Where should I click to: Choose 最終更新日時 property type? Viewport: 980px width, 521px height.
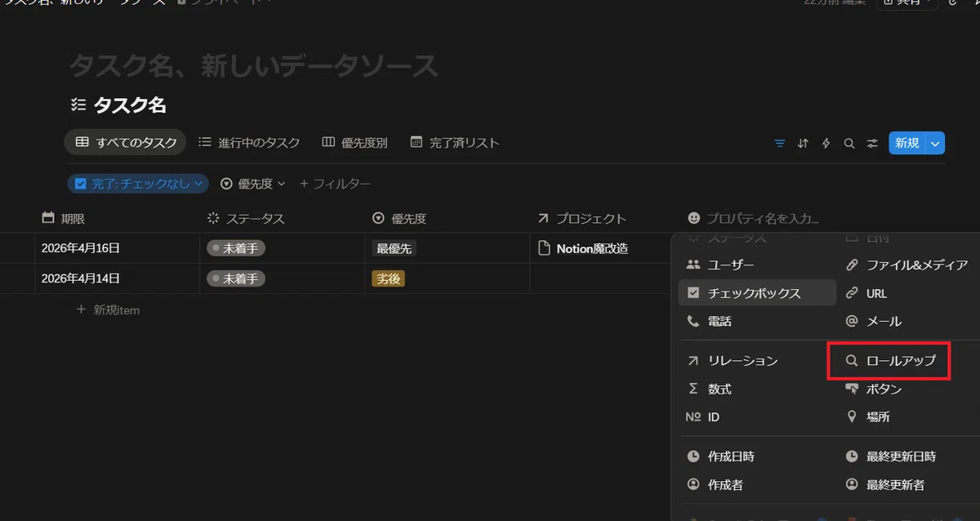click(x=909, y=456)
